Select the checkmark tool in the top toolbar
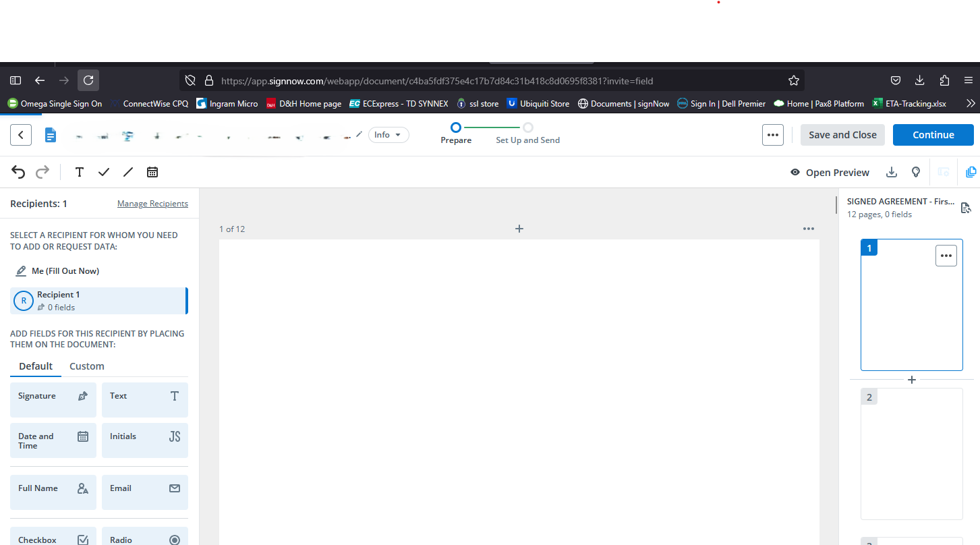The height and width of the screenshot is (545, 980). (103, 172)
